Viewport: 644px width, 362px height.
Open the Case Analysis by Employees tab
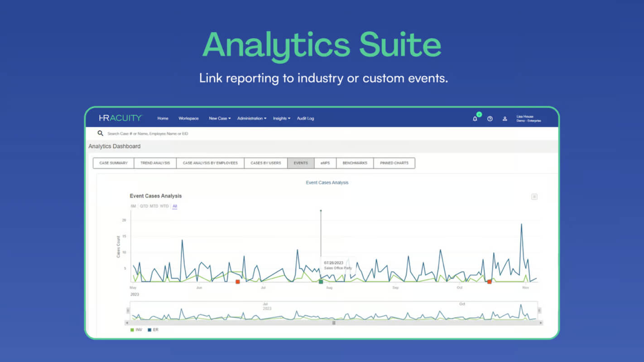(210, 163)
